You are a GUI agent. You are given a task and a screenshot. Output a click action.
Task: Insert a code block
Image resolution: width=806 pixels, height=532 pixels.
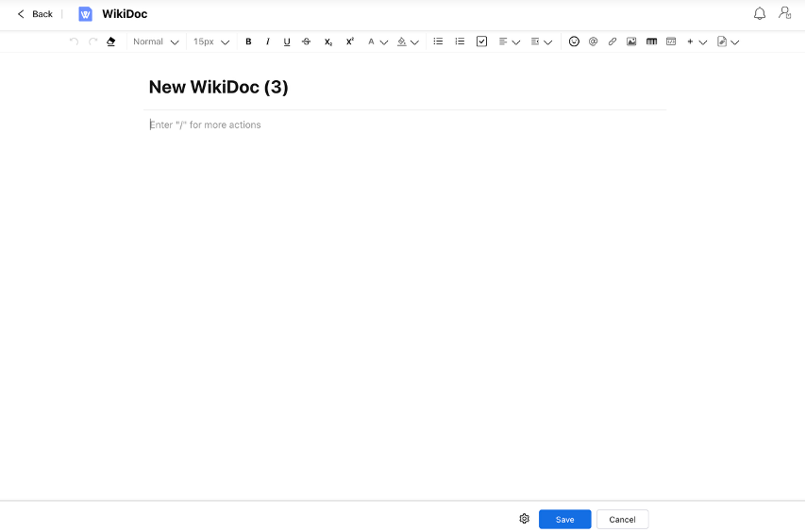tap(671, 42)
